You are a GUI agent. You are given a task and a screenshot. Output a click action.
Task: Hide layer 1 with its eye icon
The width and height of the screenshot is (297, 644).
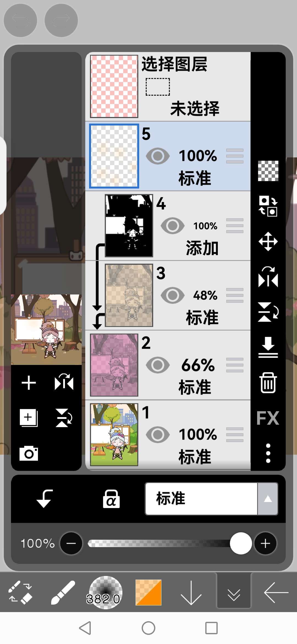(158, 435)
